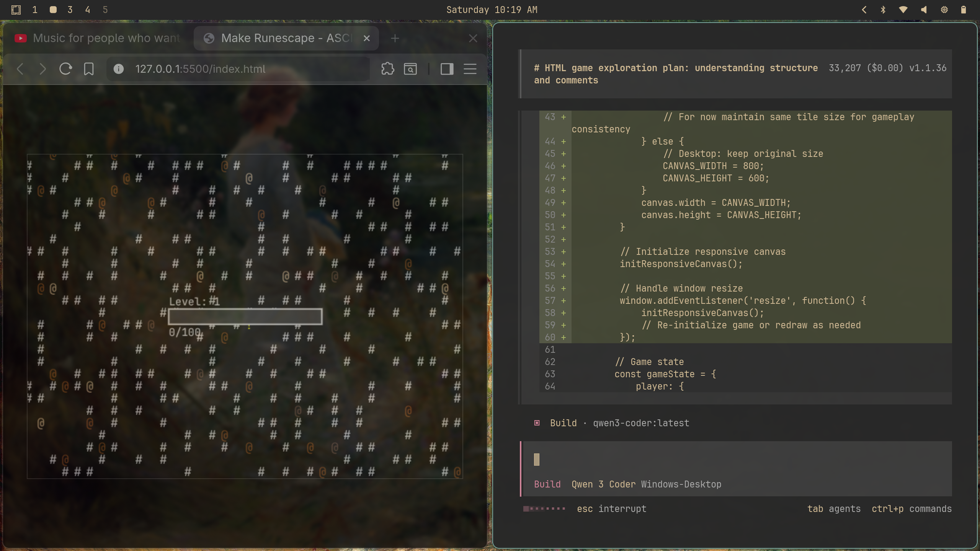Toggle the volume speaker icon in the top bar
The height and width of the screenshot is (551, 980).
coord(924,10)
